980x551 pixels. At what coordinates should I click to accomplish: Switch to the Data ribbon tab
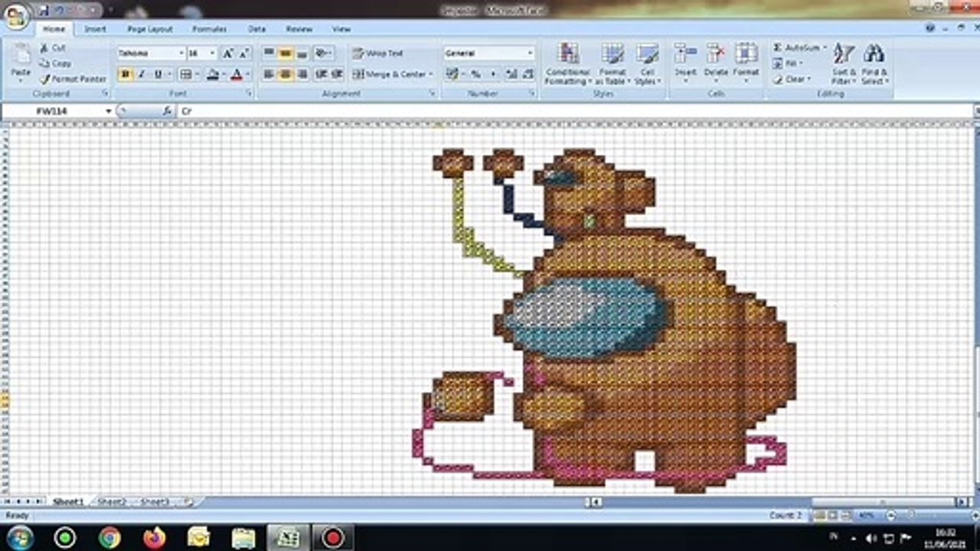[x=256, y=29]
